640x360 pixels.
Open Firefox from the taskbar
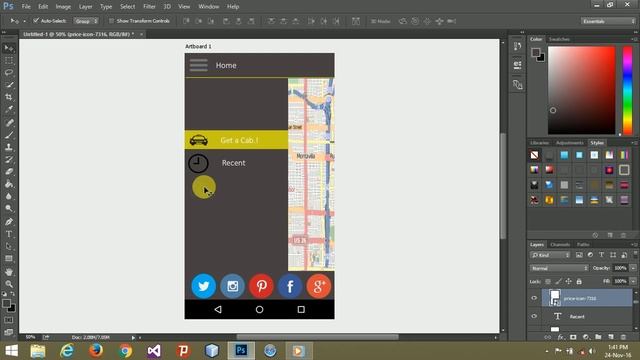96,351
